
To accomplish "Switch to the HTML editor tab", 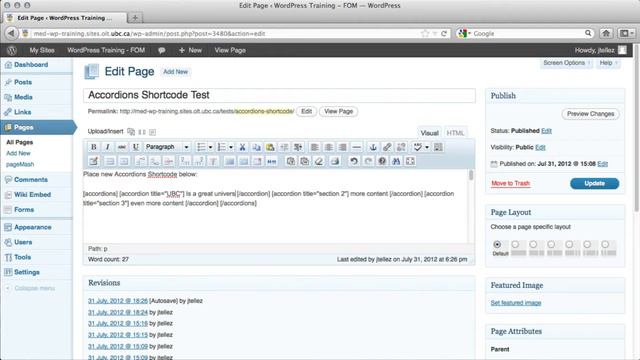I will click(x=455, y=133).
